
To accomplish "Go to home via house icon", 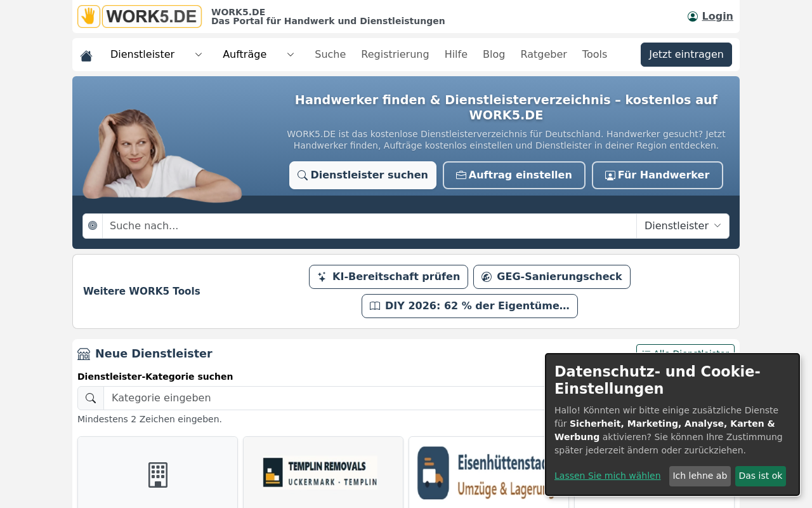I will point(86,56).
